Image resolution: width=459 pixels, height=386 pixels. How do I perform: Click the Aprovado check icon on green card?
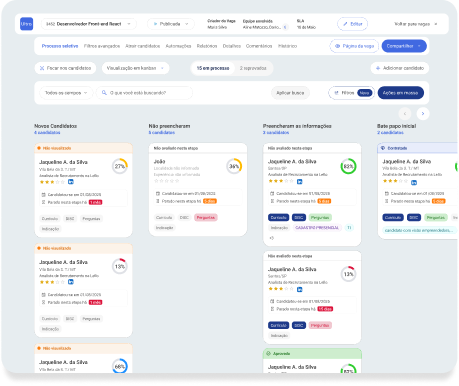pos(268,353)
